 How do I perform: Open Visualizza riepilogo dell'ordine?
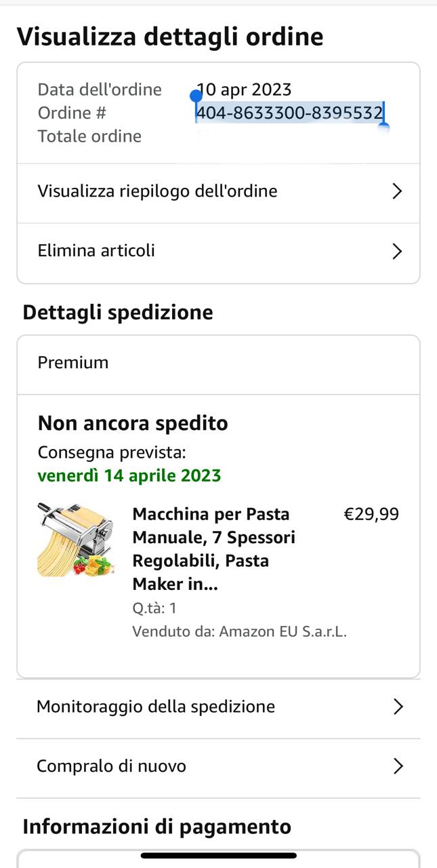pos(157,191)
